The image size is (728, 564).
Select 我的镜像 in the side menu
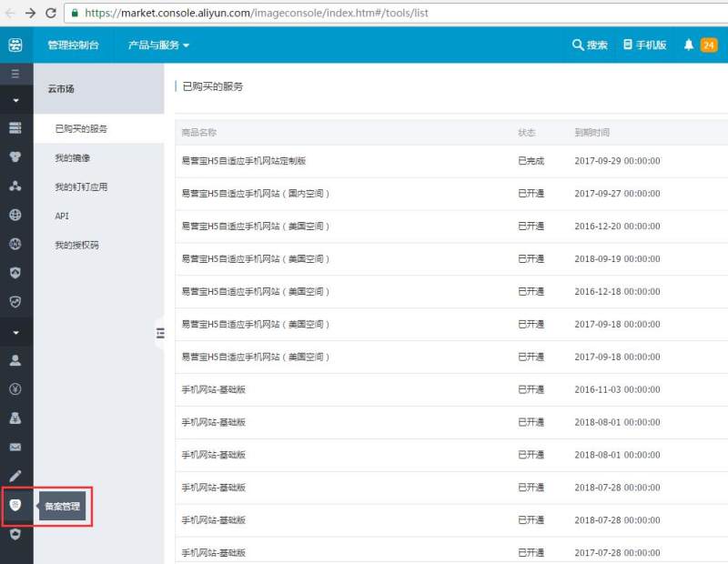coord(72,157)
